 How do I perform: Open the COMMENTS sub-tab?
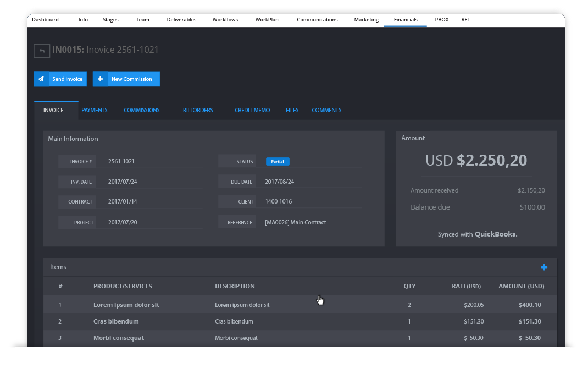pyautogui.click(x=326, y=111)
